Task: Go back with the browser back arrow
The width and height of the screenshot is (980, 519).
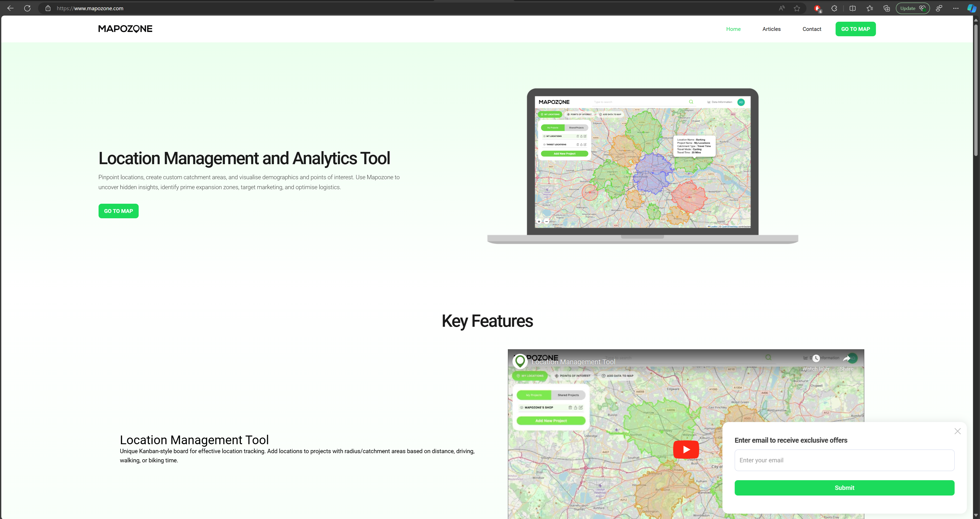Action: 10,8
